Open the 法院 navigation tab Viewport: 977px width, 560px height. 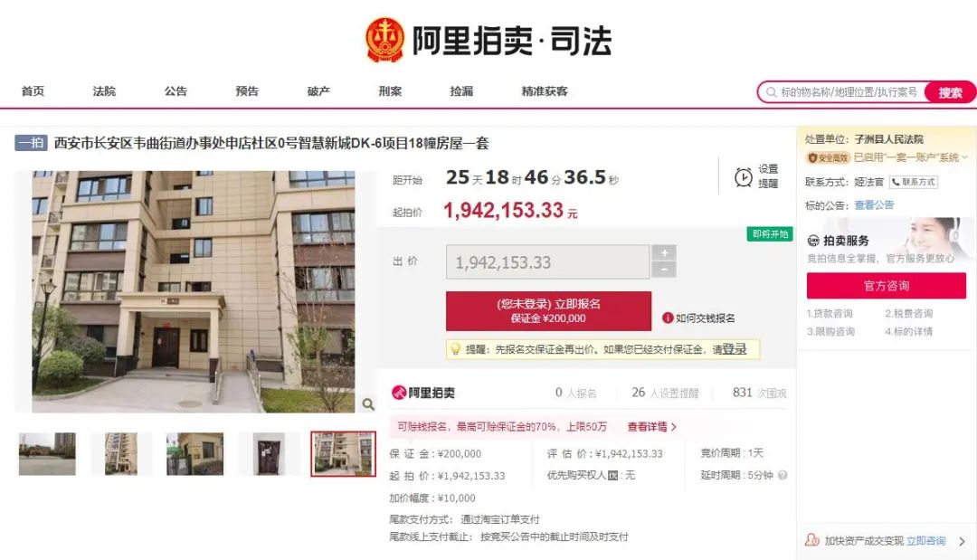coord(104,91)
